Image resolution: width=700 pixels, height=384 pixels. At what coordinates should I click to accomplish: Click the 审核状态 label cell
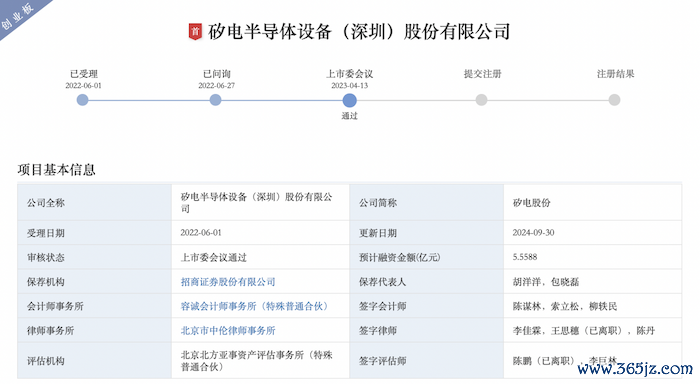coord(94,257)
